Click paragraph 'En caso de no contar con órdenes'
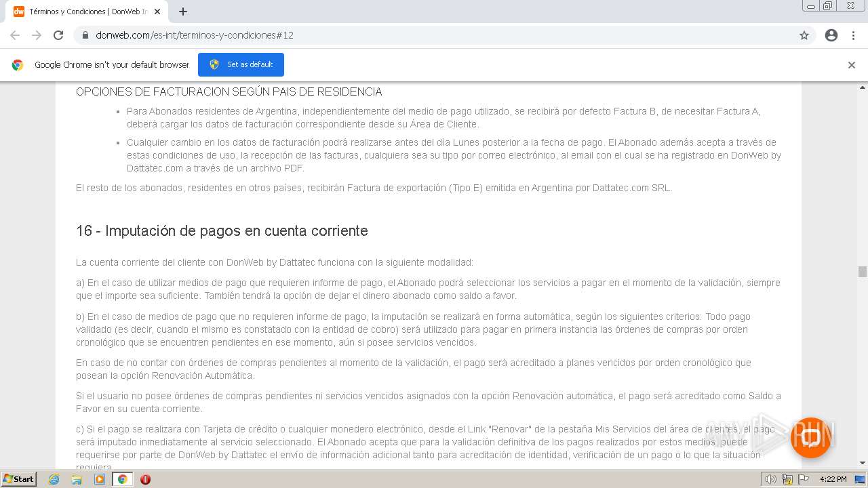The height and width of the screenshot is (488, 868). click(x=414, y=369)
